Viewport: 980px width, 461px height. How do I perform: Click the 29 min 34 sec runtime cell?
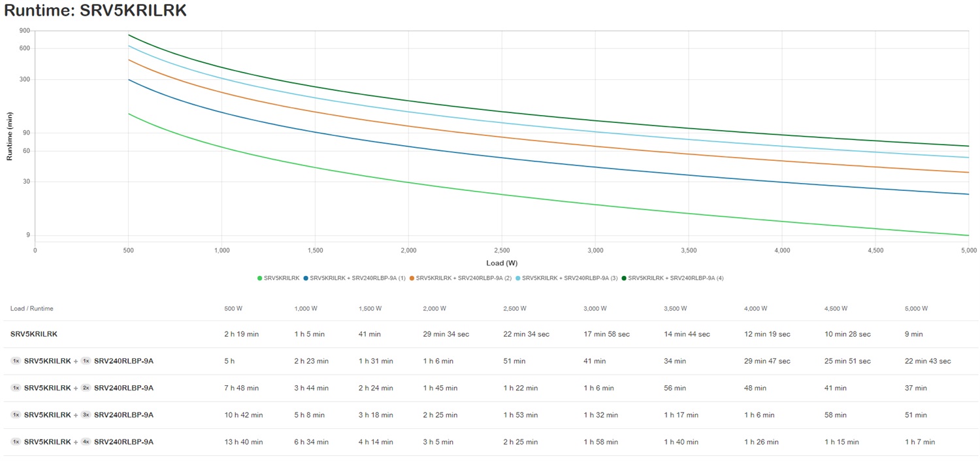click(446, 334)
